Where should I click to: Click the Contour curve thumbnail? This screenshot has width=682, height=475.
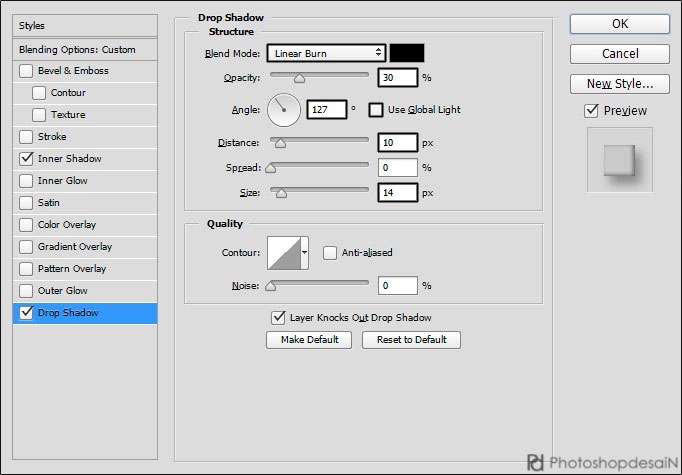pos(284,253)
